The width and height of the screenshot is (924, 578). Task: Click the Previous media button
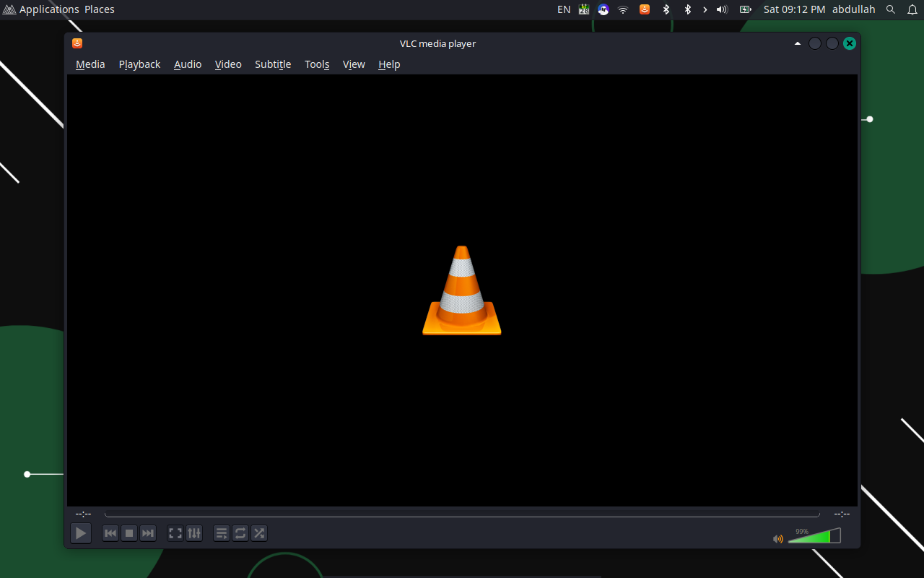110,533
